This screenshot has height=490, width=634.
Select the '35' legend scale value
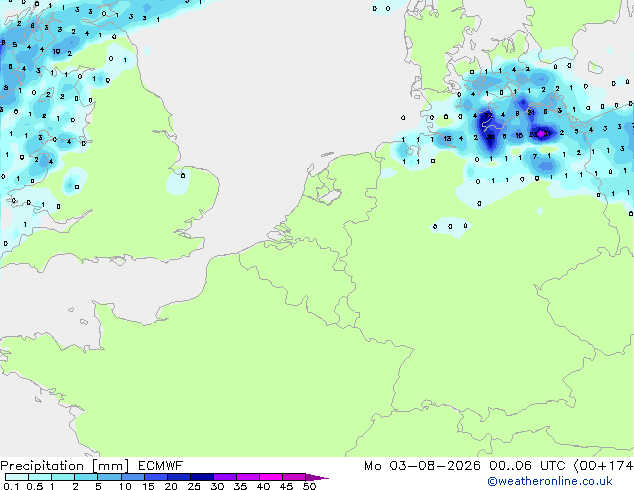tap(240, 486)
